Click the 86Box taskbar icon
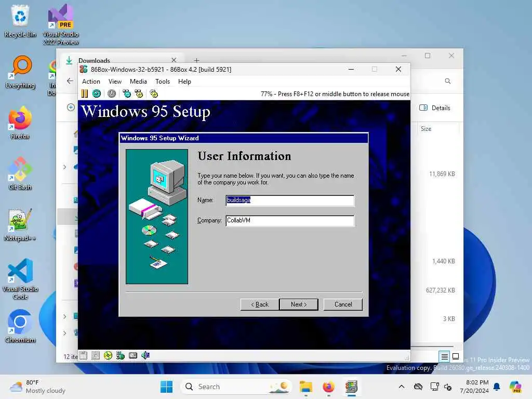This screenshot has width=532, height=399. point(352,387)
